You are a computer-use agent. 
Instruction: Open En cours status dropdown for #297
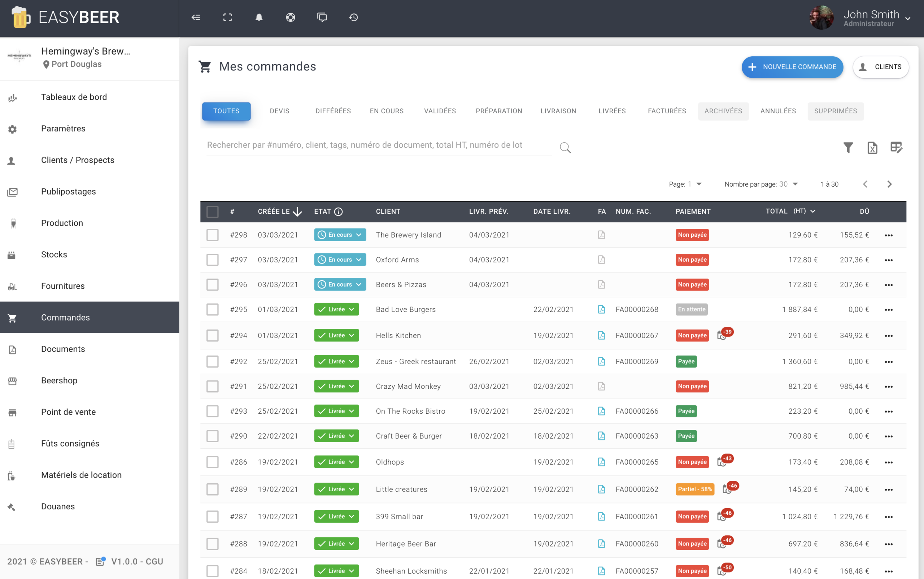coord(340,260)
